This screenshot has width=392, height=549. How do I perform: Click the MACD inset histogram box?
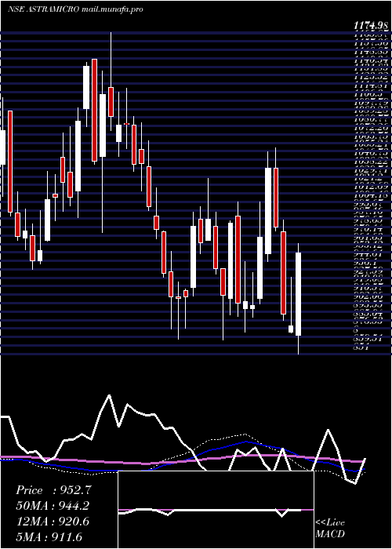pyautogui.click(x=216, y=510)
